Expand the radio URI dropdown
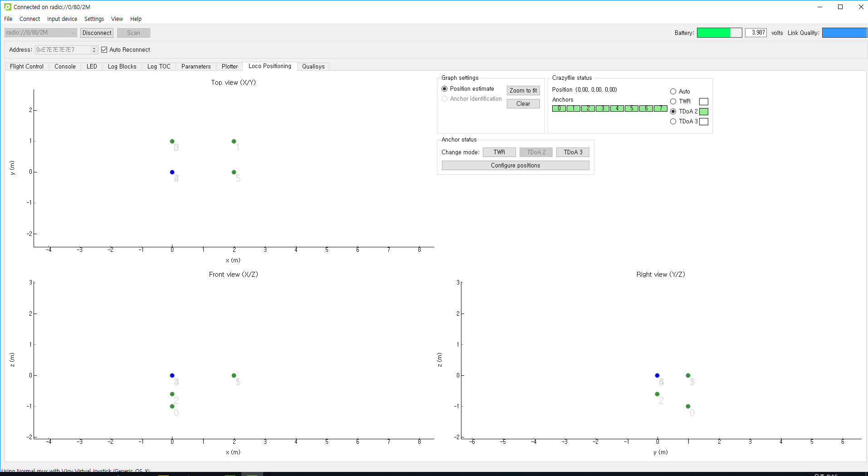 pos(73,33)
